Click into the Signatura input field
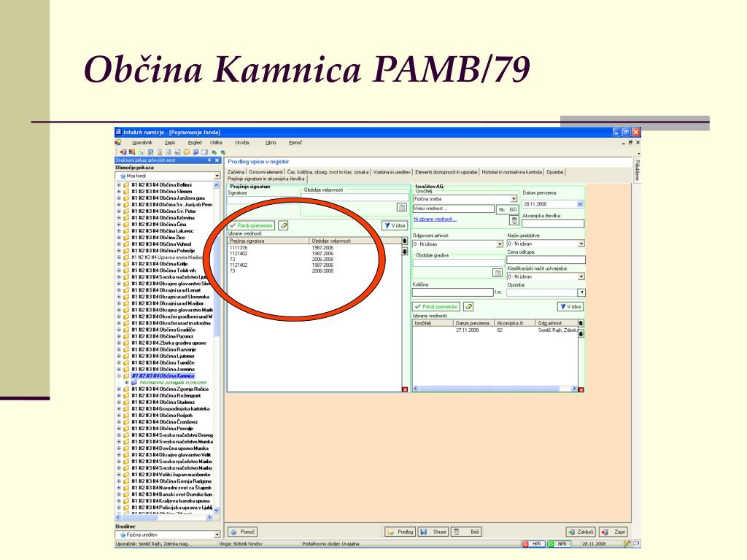This screenshot has height=560, width=747. (263, 200)
